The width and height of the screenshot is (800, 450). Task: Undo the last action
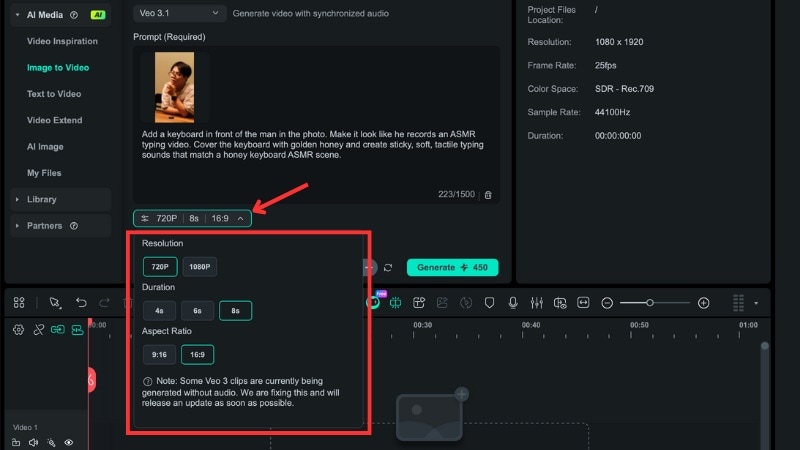81,303
